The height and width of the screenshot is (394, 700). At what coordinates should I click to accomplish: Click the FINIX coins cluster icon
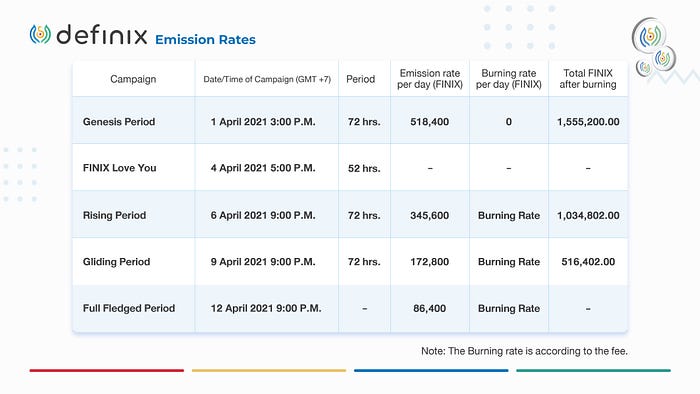[654, 47]
